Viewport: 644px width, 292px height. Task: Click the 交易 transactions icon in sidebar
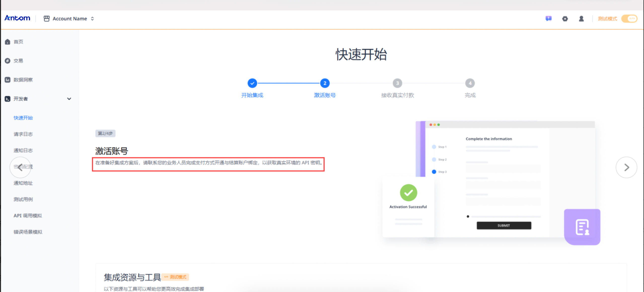click(x=7, y=61)
